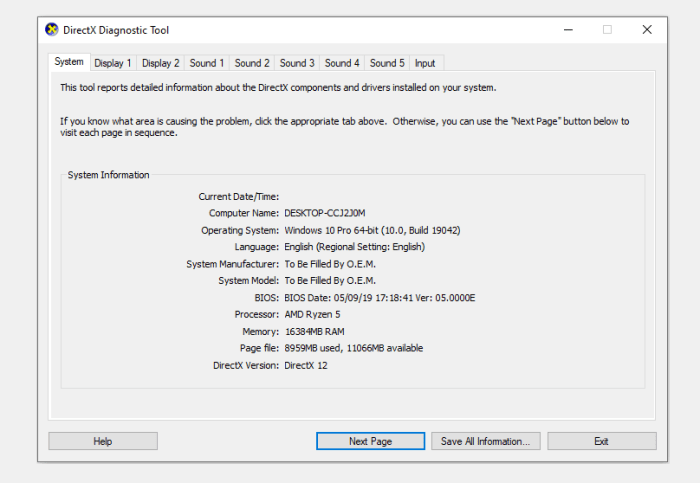This screenshot has width=700, height=483.
Task: Open the Display 1 tab
Action: [x=112, y=63]
